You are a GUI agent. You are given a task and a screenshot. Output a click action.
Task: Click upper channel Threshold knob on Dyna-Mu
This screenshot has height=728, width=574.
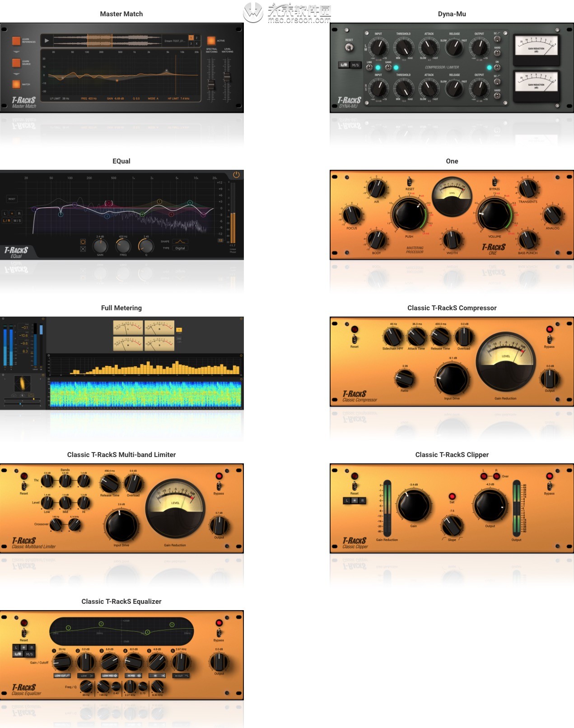(404, 47)
